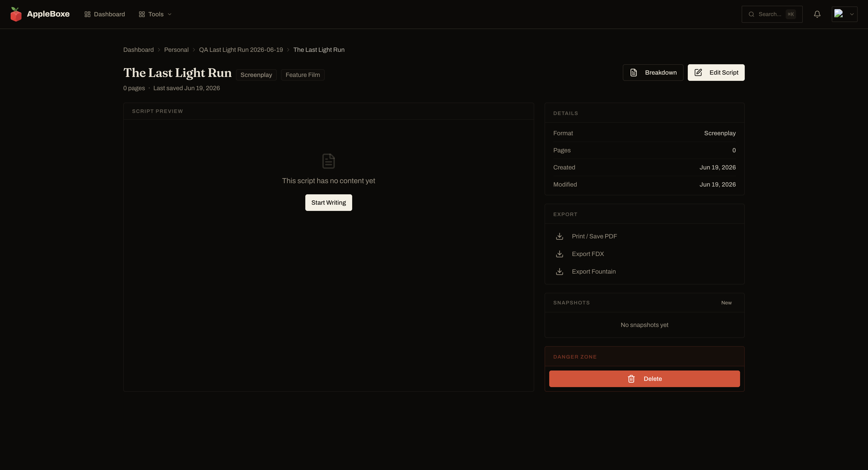
Task: Open the Tools menu in top navigation
Action: 155,14
